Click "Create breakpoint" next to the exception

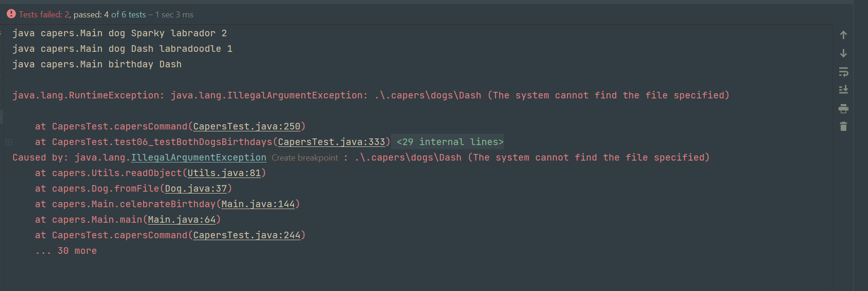pyautogui.click(x=305, y=158)
